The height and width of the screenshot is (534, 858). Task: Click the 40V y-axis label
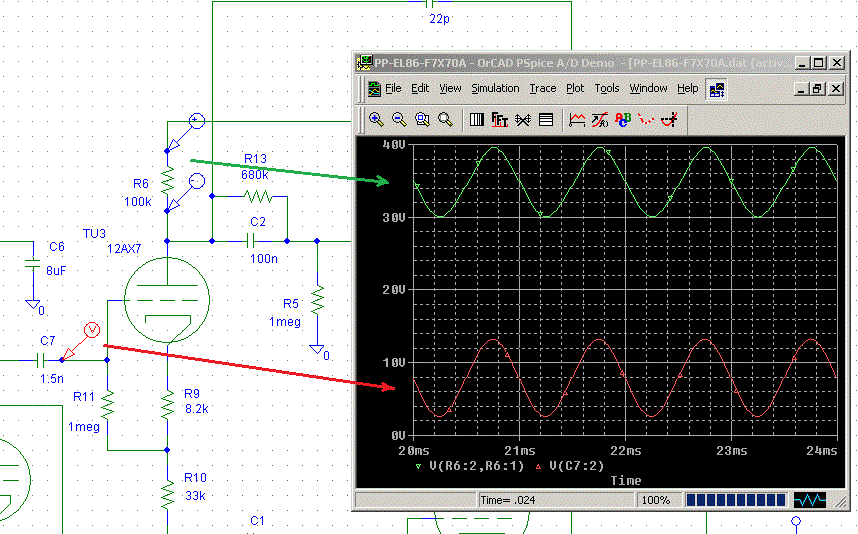393,145
